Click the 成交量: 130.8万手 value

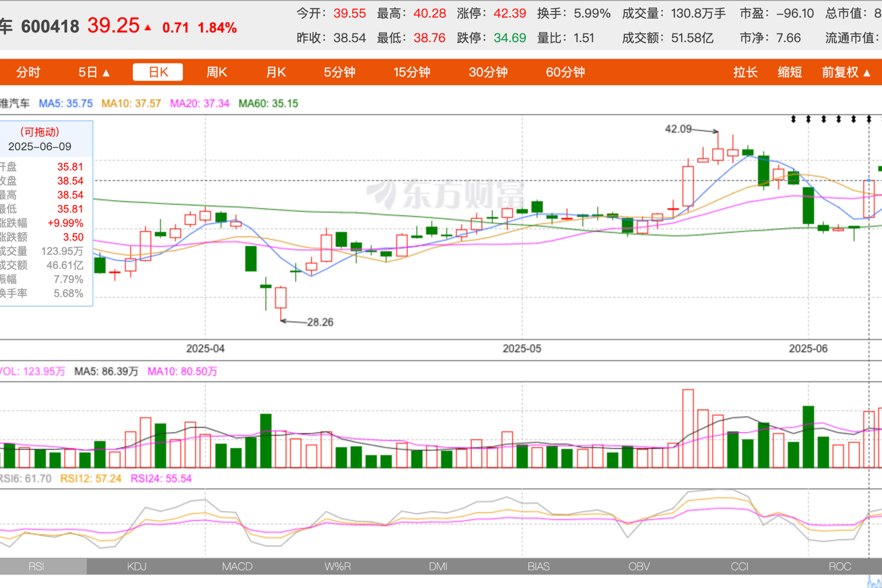point(699,13)
